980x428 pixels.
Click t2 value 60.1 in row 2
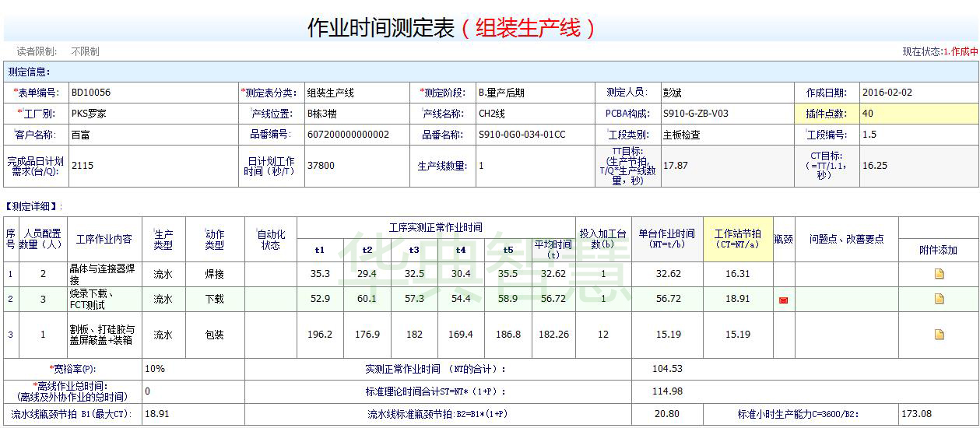coord(367,299)
